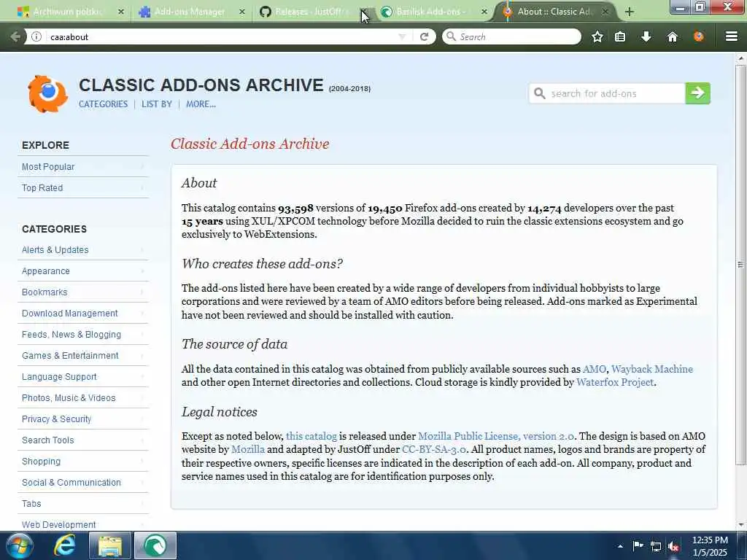
Task: Reload the current page
Action: 424,36
